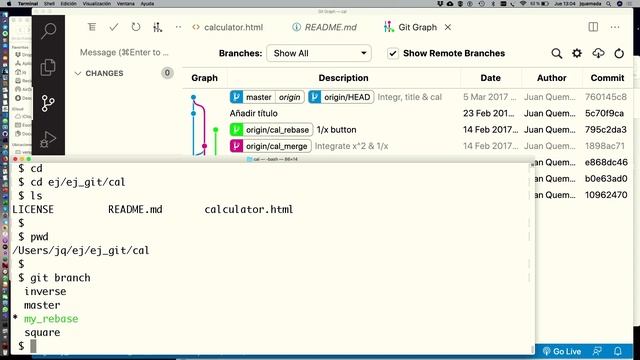640x360 pixels.
Task: Open the Apple menu
Action: [9, 4]
